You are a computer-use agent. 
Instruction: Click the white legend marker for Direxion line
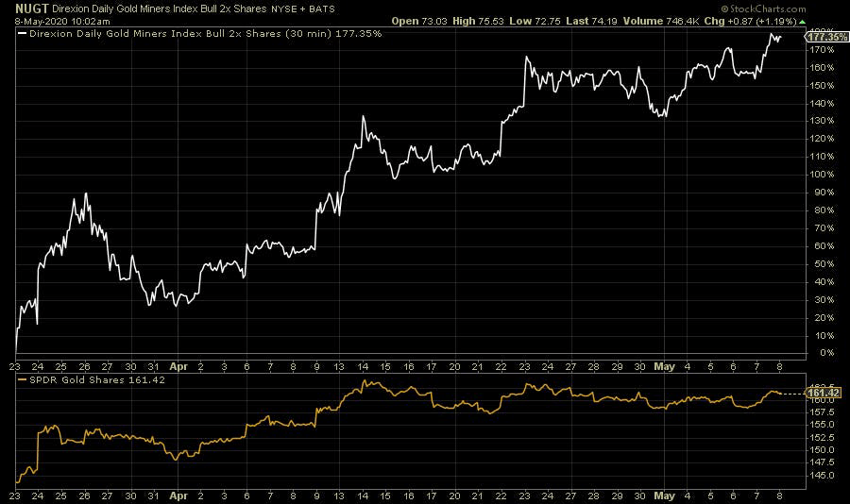point(23,34)
